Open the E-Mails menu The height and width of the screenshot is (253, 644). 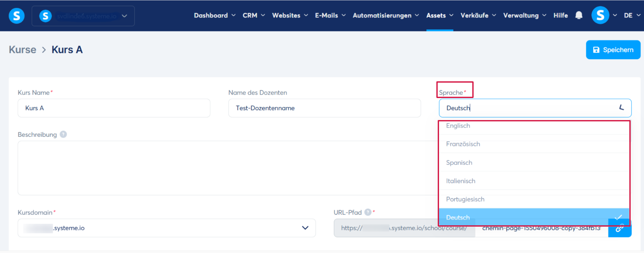pyautogui.click(x=330, y=15)
